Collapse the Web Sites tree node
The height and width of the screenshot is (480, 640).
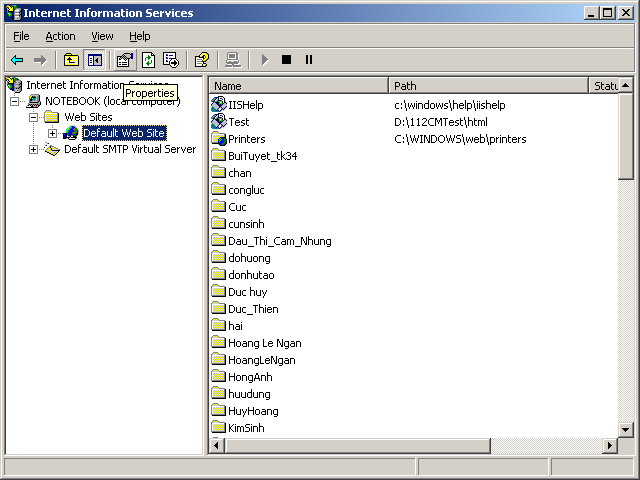(x=33, y=117)
